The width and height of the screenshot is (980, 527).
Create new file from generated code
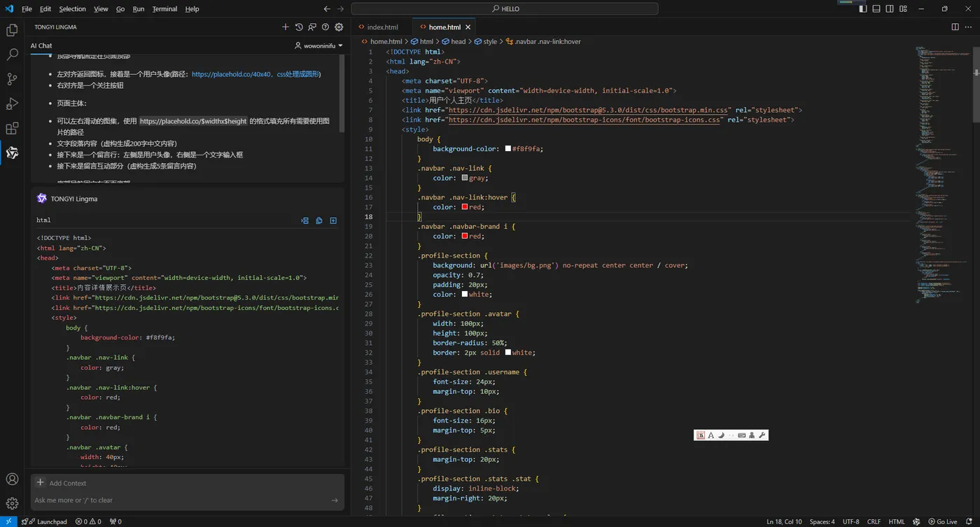(x=333, y=220)
